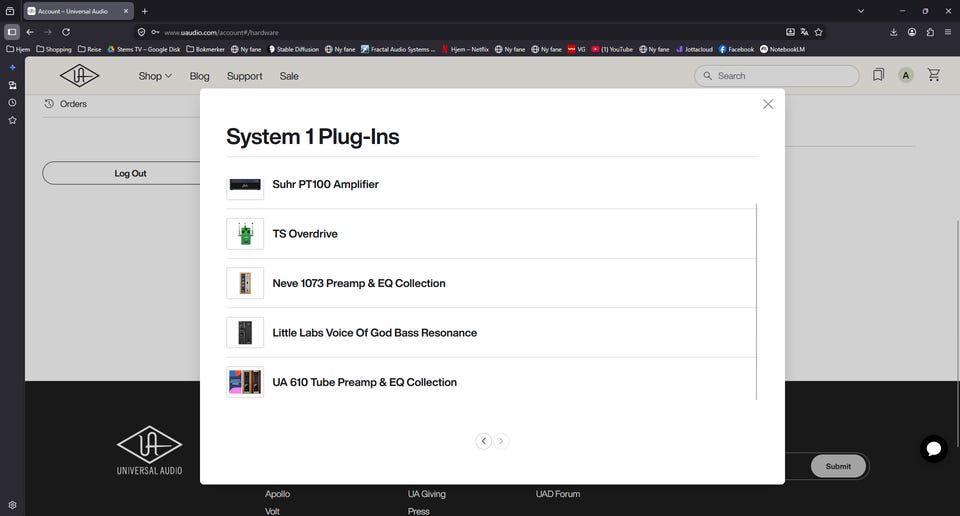The height and width of the screenshot is (516, 960).
Task: Open the live chat bubble
Action: tap(934, 449)
